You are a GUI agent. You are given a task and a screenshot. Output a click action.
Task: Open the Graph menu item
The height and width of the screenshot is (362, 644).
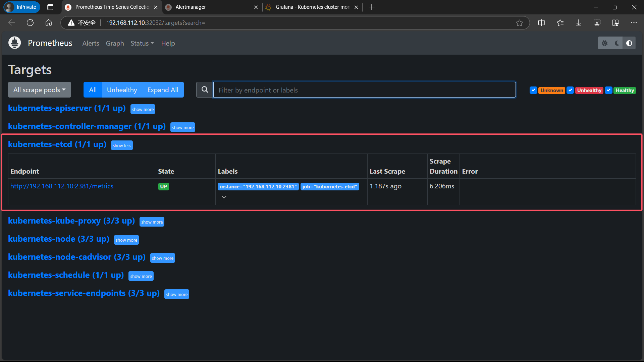pos(115,43)
